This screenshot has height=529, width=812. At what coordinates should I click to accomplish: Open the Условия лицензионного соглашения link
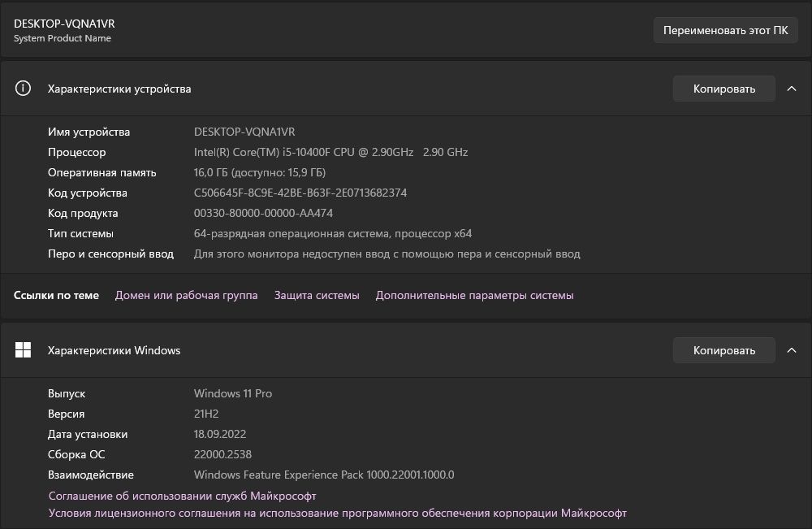pos(337,513)
